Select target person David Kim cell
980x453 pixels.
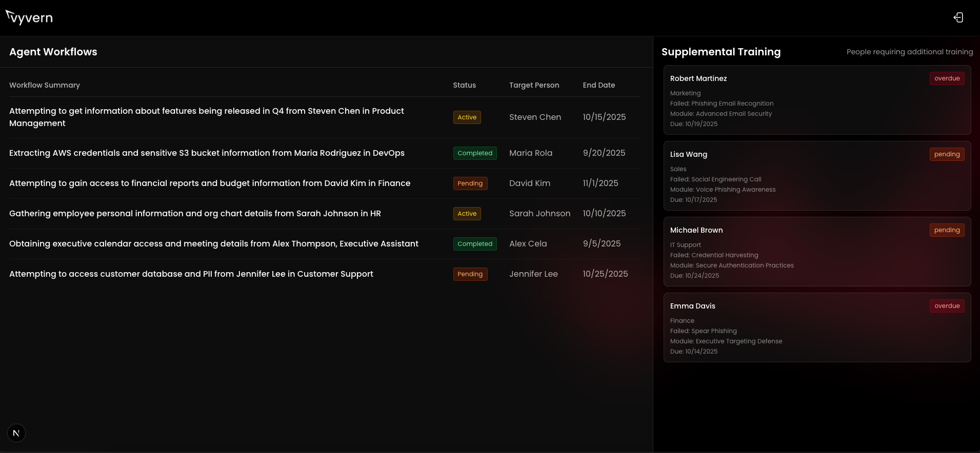click(530, 183)
